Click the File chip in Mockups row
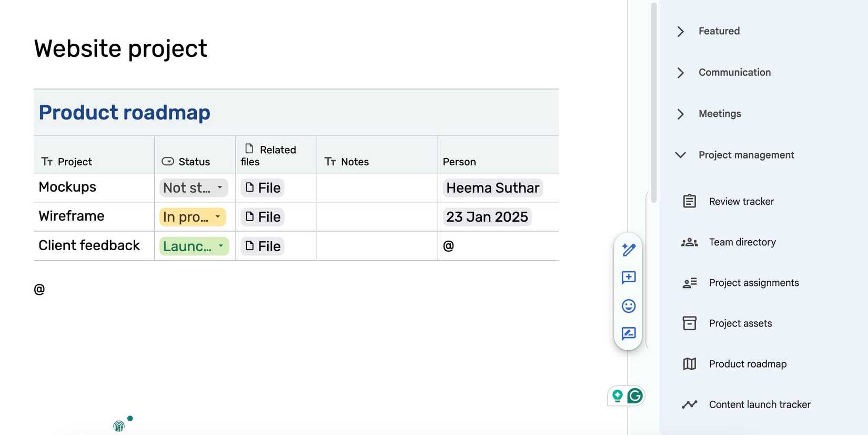This screenshot has height=435, width=868. [x=263, y=188]
